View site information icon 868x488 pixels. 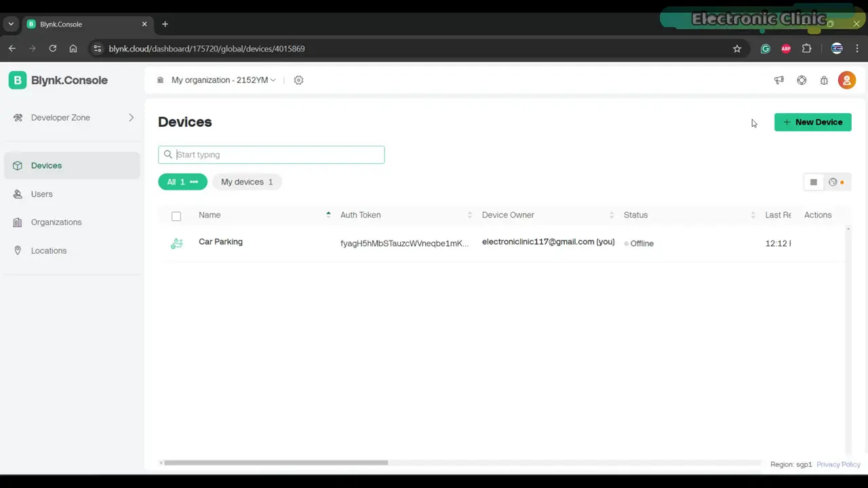(97, 49)
